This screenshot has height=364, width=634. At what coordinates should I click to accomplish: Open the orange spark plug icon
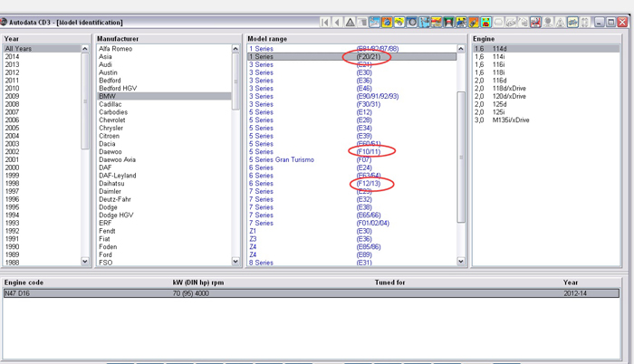point(474,23)
